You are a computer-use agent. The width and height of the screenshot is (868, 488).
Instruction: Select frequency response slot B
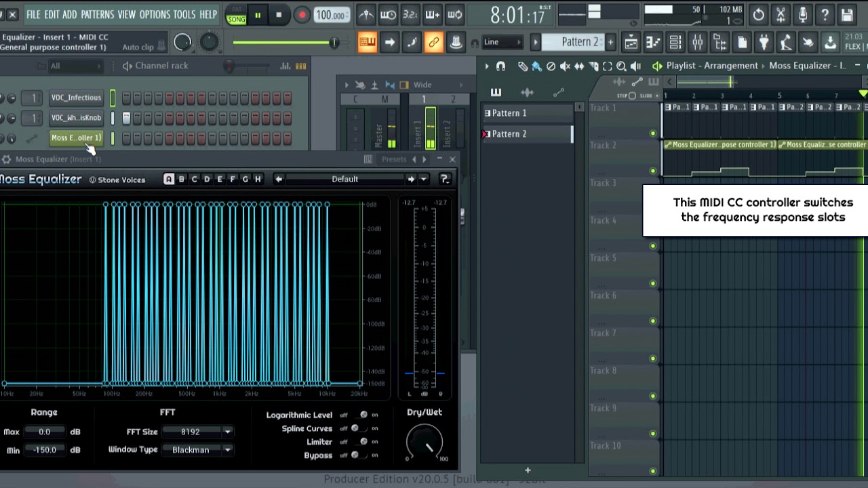[x=181, y=179]
